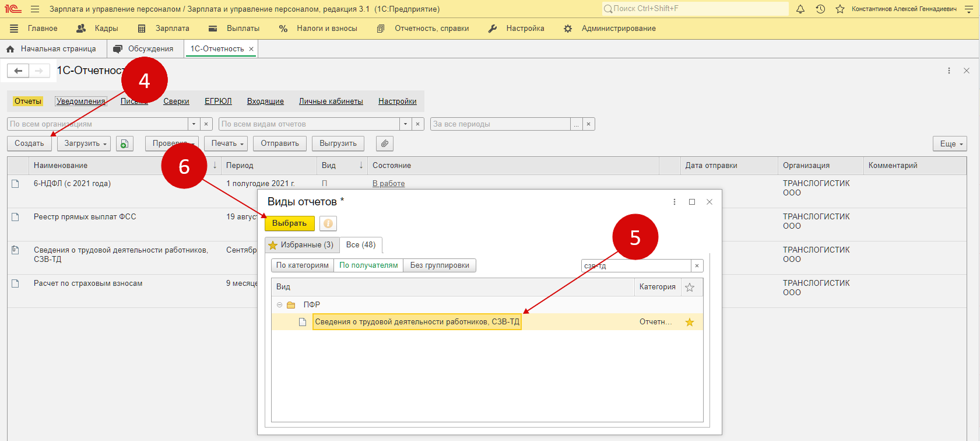
Task: Collapse the ПФР group
Action: click(x=279, y=305)
